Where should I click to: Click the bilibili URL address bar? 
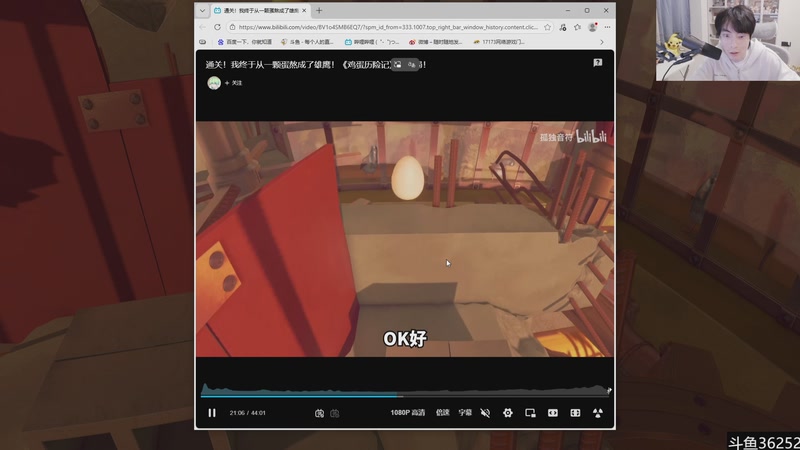click(x=388, y=27)
